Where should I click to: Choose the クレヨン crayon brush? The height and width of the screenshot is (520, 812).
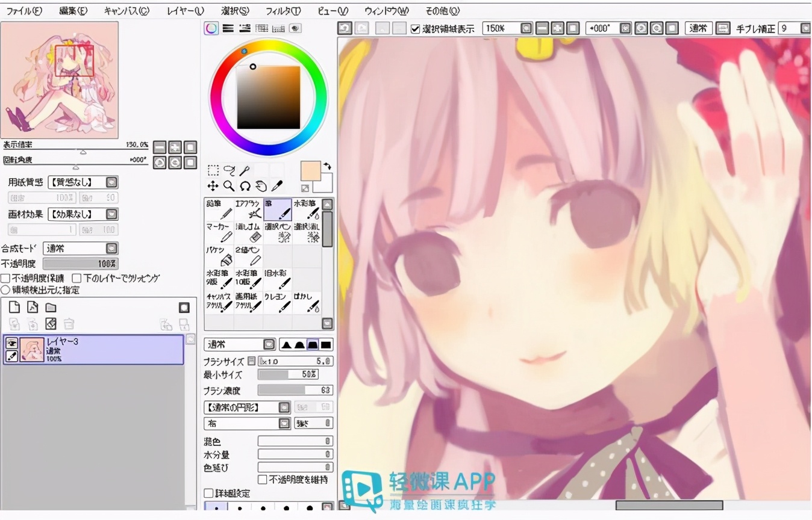(278, 302)
